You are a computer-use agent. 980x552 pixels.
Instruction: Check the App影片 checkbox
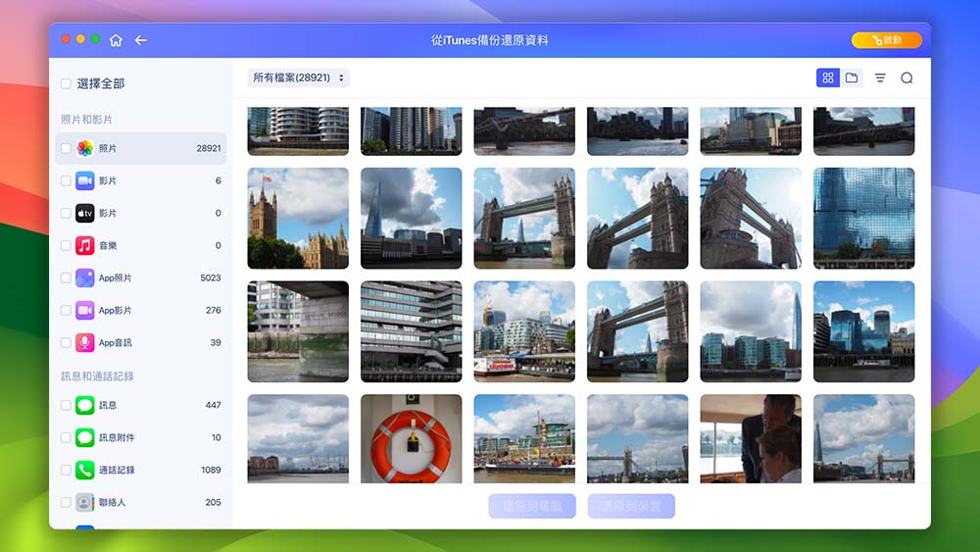[x=66, y=310]
